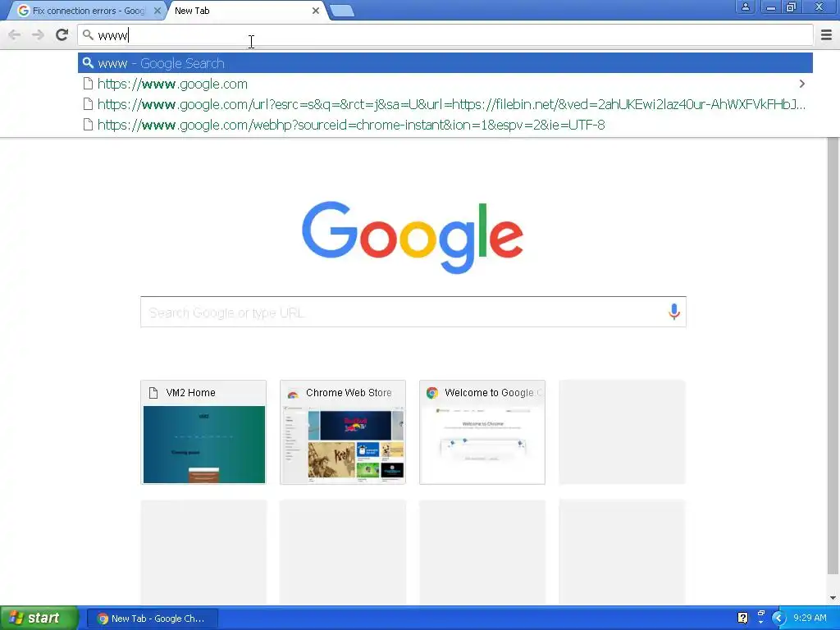840x630 pixels.
Task: Click the scrollbar down arrow
Action: tap(833, 598)
